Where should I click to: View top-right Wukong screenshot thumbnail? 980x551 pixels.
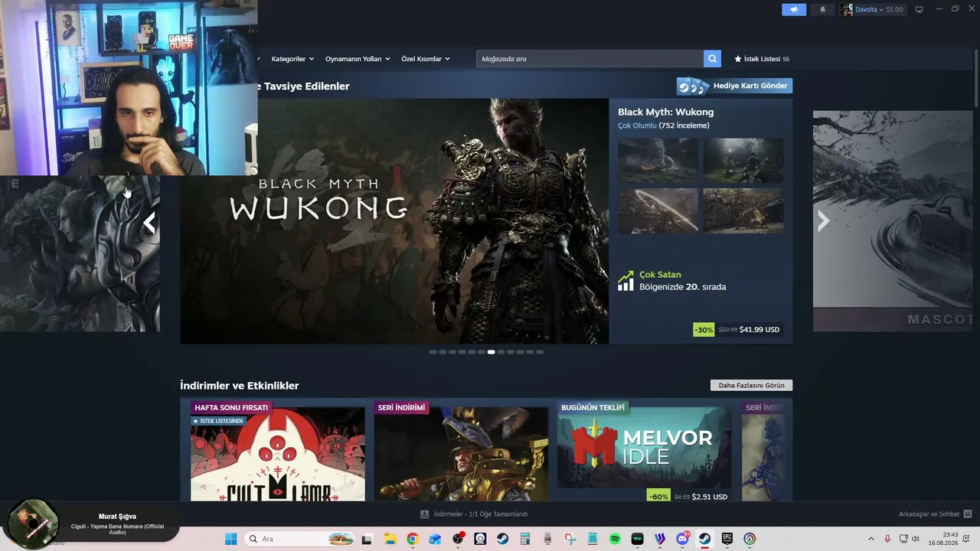click(x=743, y=160)
